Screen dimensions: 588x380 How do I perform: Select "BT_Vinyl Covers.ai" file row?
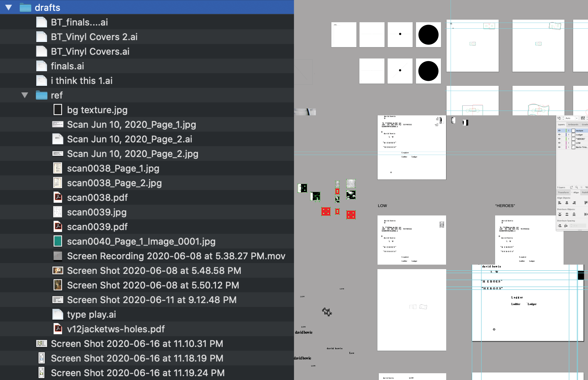(147, 51)
